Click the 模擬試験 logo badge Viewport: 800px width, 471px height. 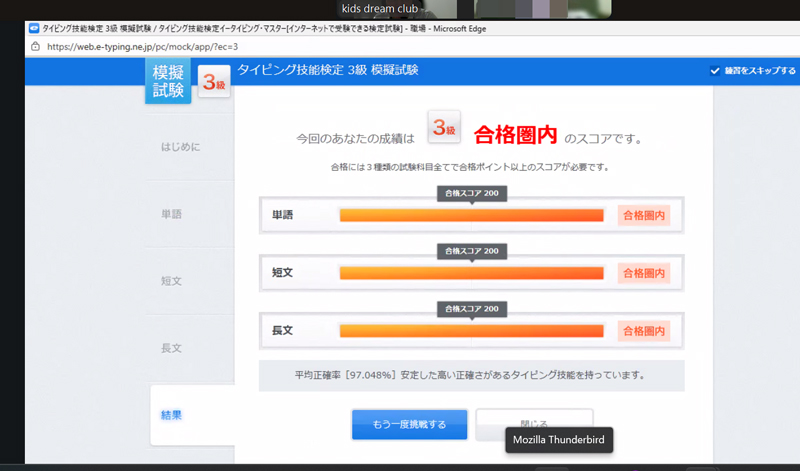[x=168, y=82]
